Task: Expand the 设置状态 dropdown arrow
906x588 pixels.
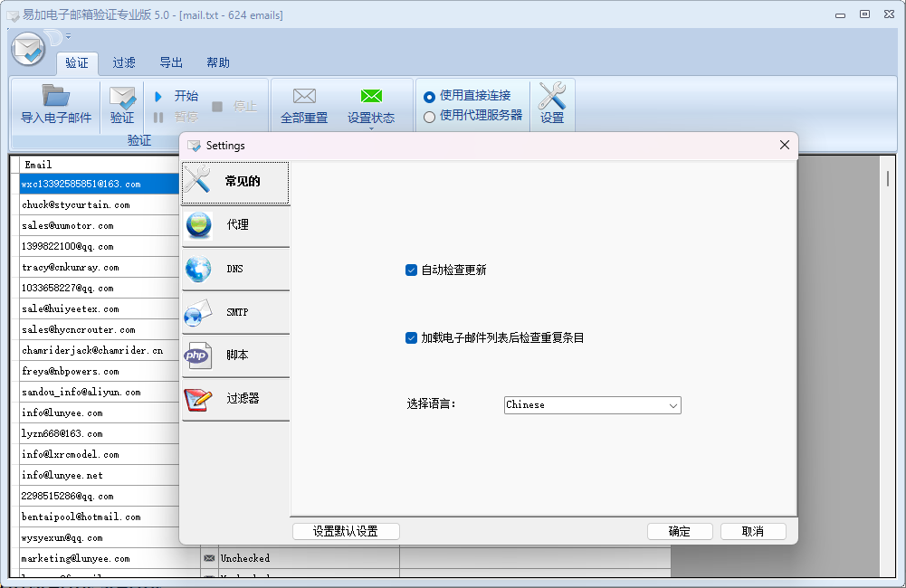Action: tap(371, 128)
